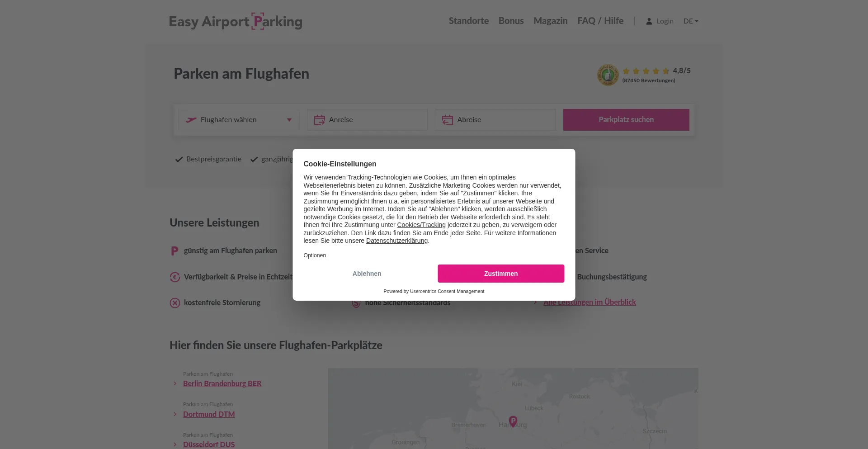The image size is (868, 449).
Task: Open the Datenschutzerklärung link
Action: pos(396,241)
